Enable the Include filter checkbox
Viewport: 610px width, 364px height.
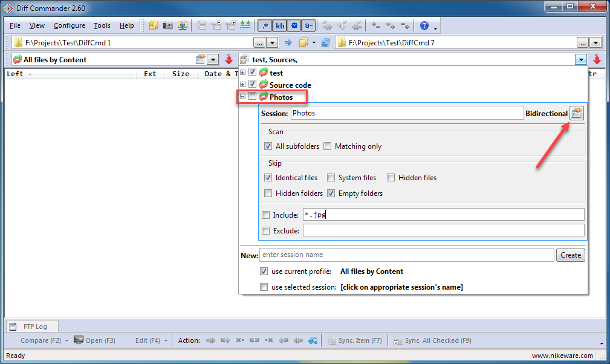266,215
